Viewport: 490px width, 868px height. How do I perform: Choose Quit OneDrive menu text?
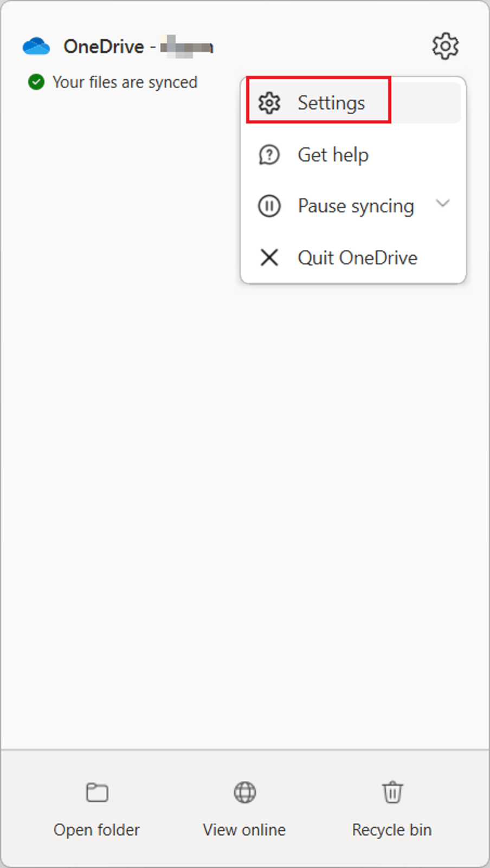pyautogui.click(x=357, y=258)
